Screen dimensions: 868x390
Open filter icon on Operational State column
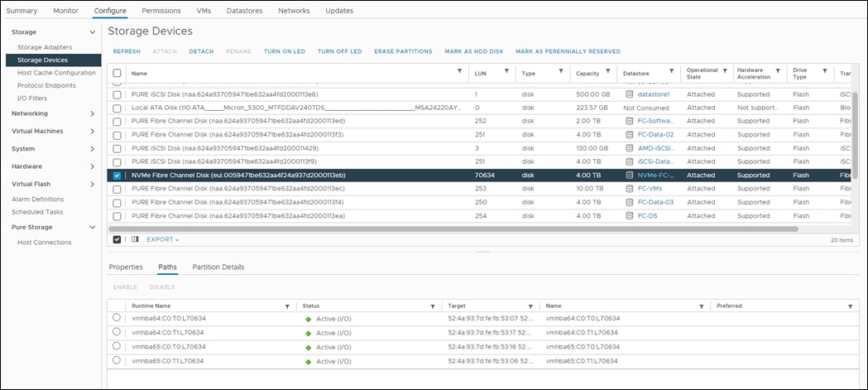point(724,71)
